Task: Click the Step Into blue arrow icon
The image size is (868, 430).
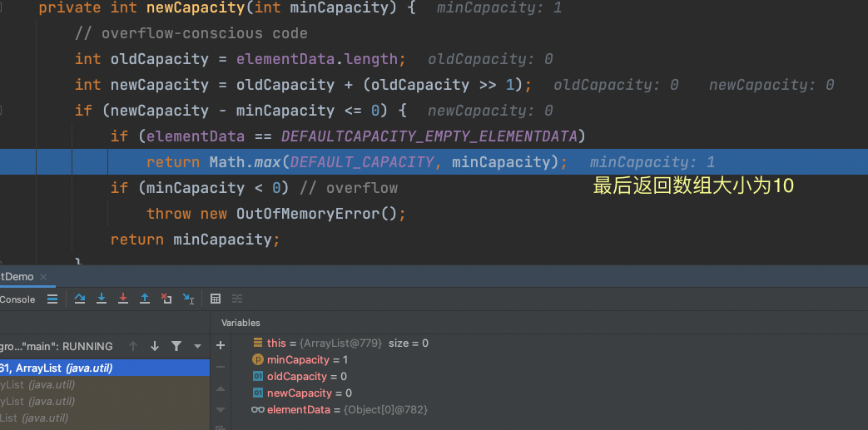Action: (x=102, y=299)
